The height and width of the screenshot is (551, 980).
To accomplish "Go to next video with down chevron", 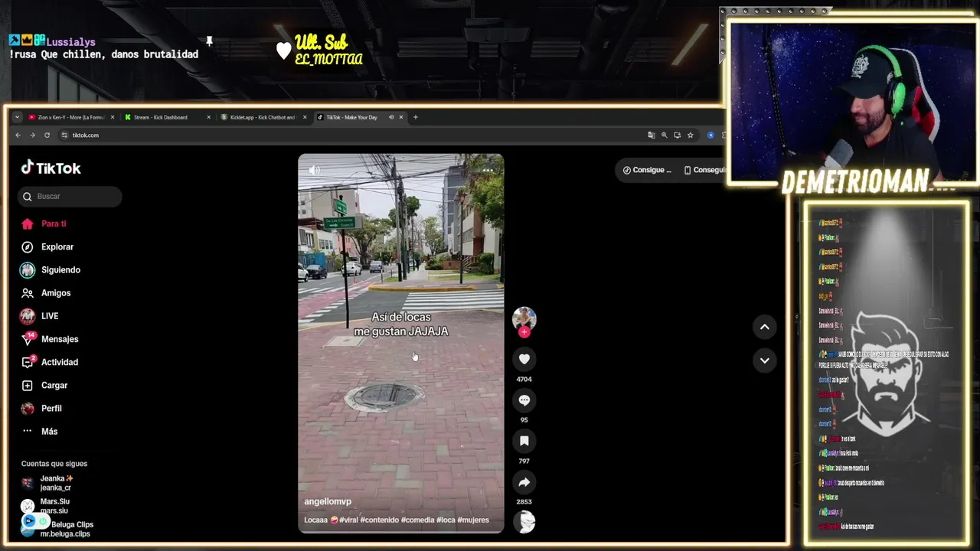I will pyautogui.click(x=764, y=360).
